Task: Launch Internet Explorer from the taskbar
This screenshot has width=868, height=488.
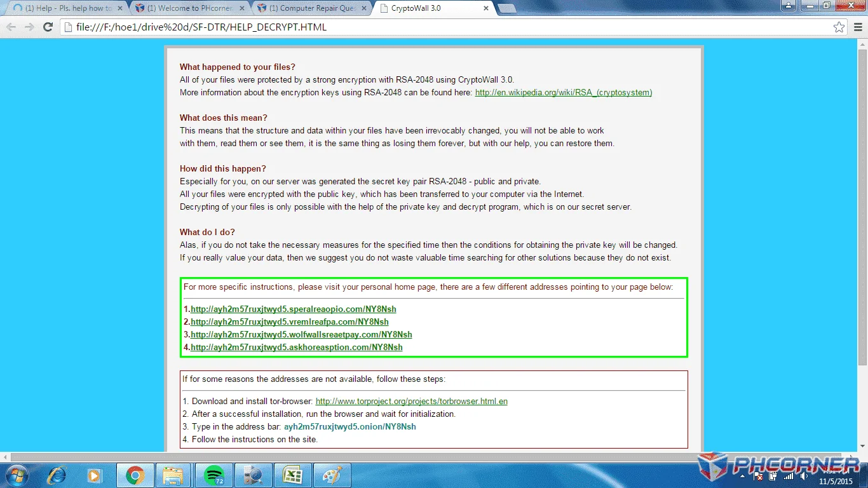Action: pos(56,475)
